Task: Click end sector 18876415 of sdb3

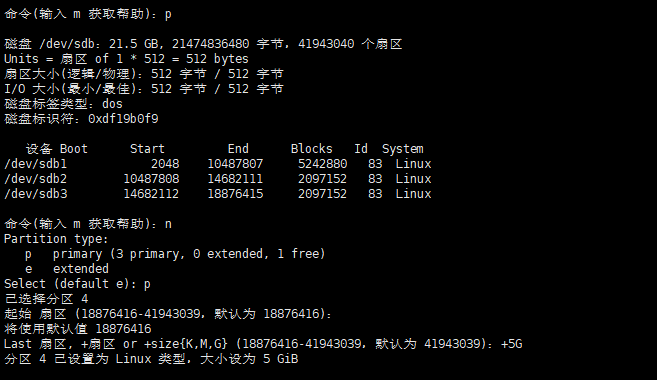Action: pyautogui.click(x=235, y=194)
